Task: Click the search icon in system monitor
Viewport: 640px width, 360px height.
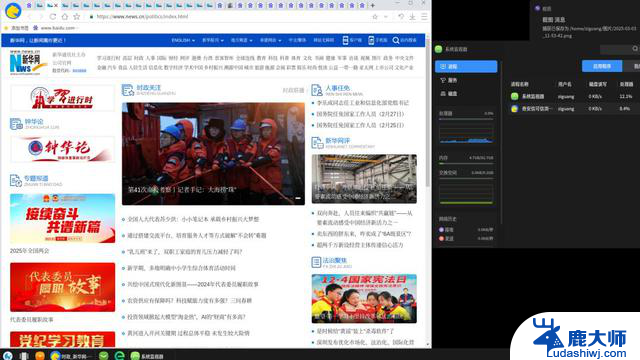Action: (x=635, y=49)
